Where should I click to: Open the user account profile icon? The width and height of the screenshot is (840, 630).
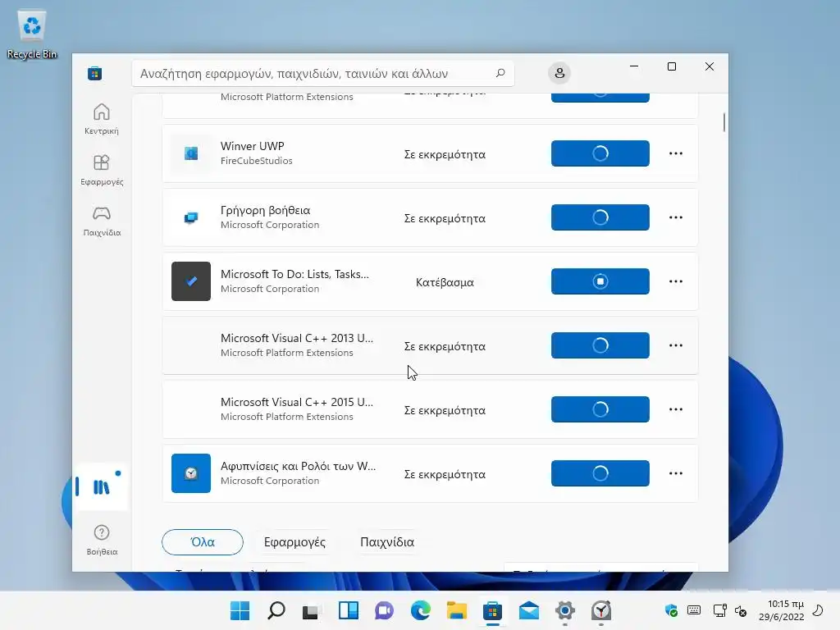point(559,73)
